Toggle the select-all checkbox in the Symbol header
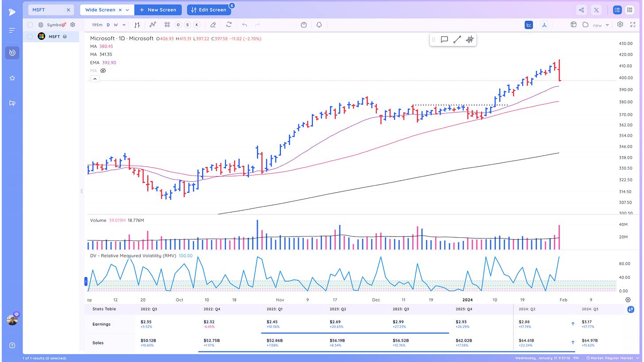644x362 pixels. (30, 25)
